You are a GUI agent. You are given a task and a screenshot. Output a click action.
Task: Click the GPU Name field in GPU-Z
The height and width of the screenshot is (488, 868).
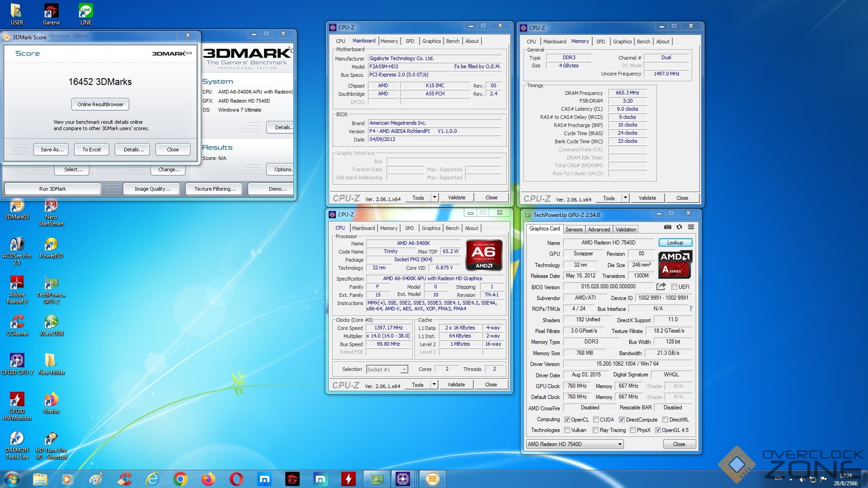tap(608, 243)
